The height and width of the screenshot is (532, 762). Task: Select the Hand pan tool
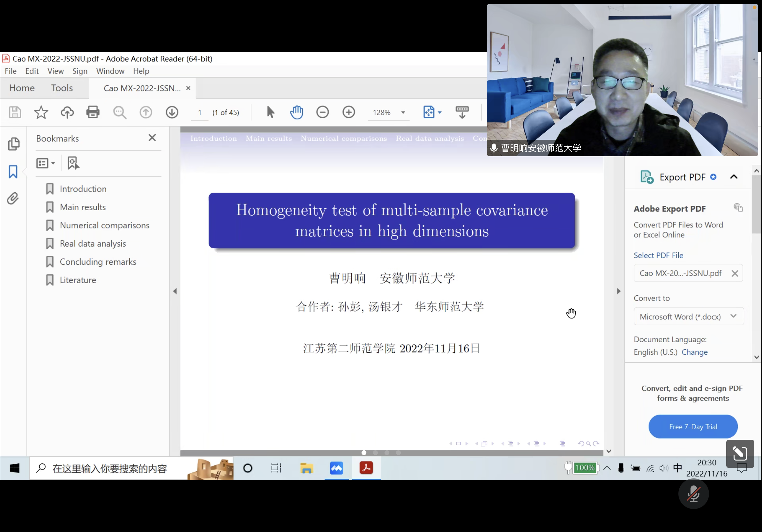pos(296,112)
